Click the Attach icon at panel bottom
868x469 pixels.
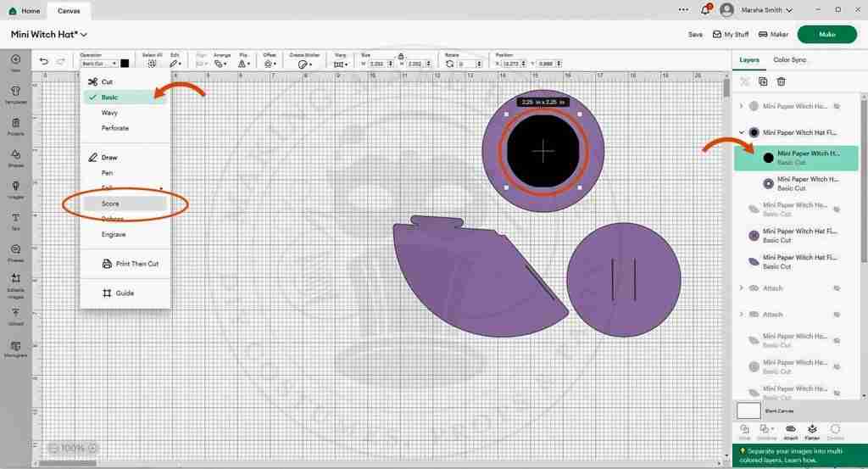(790, 431)
